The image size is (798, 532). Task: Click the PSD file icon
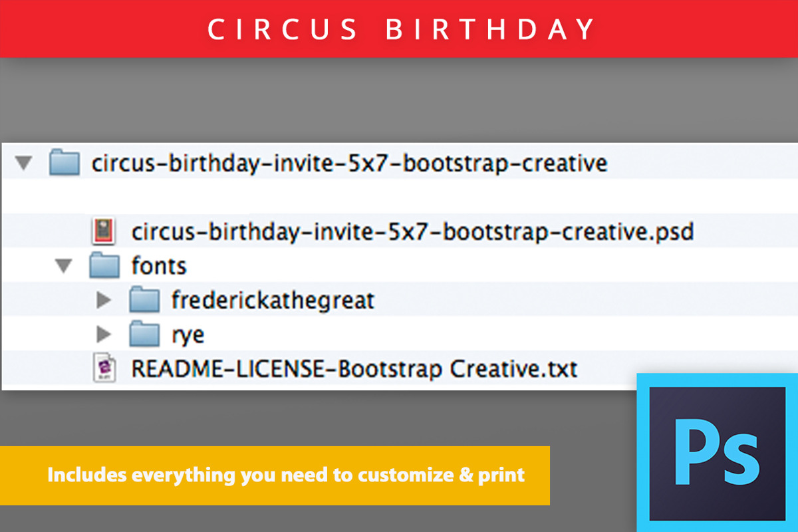tap(104, 231)
